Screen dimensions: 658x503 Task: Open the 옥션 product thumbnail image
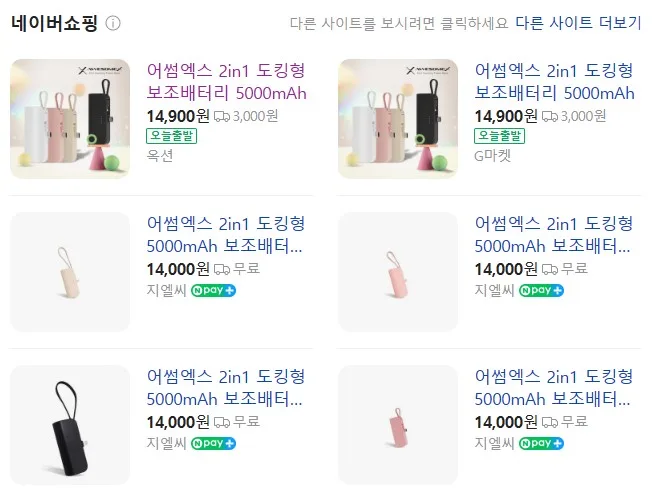[x=70, y=119]
